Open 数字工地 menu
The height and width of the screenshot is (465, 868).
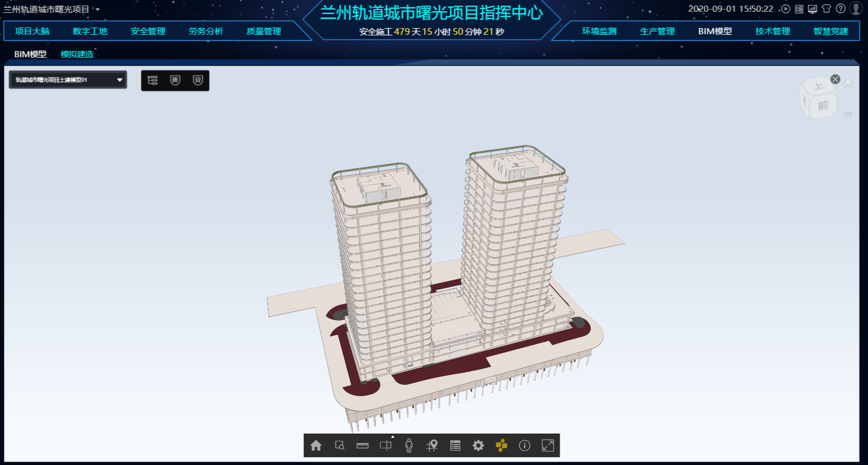pos(90,31)
